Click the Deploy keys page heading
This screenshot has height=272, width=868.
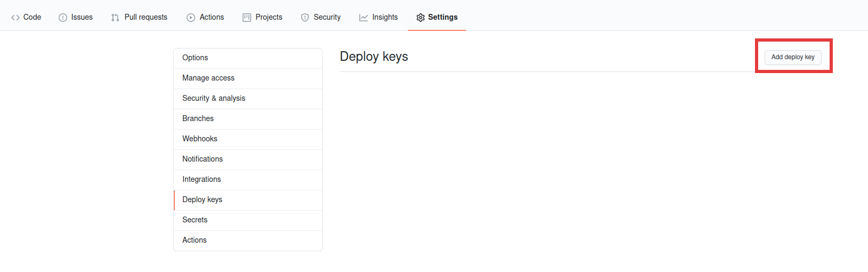click(x=374, y=57)
